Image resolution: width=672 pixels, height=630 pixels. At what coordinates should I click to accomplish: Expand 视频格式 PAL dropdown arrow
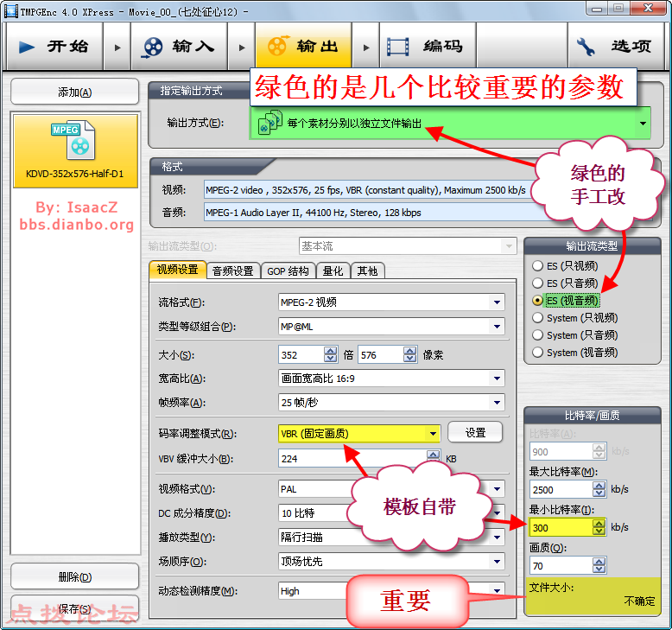pyautogui.click(x=497, y=489)
